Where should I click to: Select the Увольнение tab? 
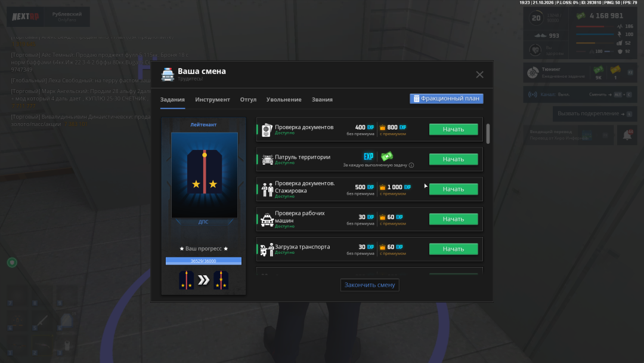[x=284, y=100]
